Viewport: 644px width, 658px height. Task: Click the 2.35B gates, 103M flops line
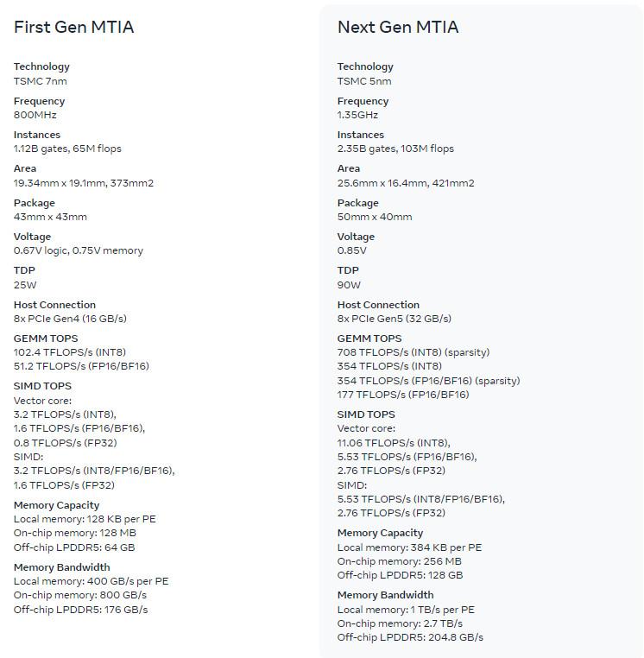click(395, 149)
